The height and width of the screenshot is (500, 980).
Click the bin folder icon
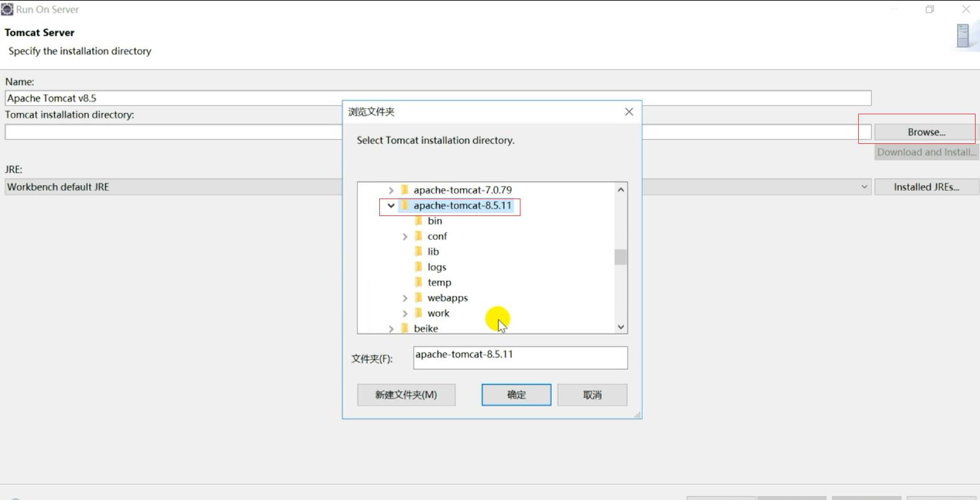(419, 220)
